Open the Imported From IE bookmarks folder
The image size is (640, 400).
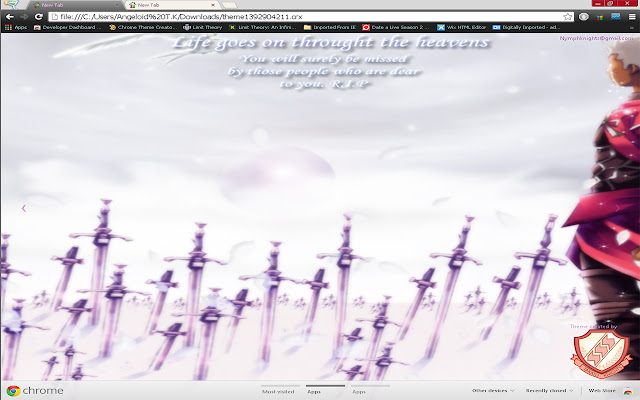(330, 27)
